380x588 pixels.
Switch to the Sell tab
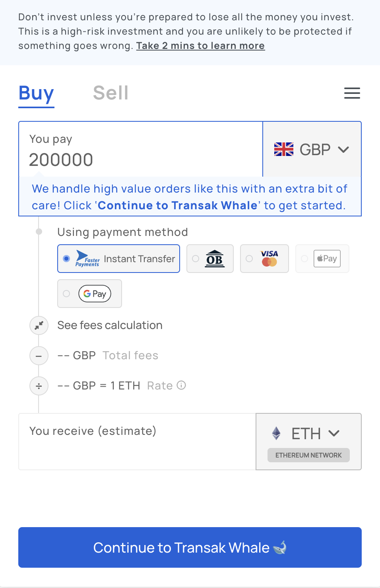111,93
